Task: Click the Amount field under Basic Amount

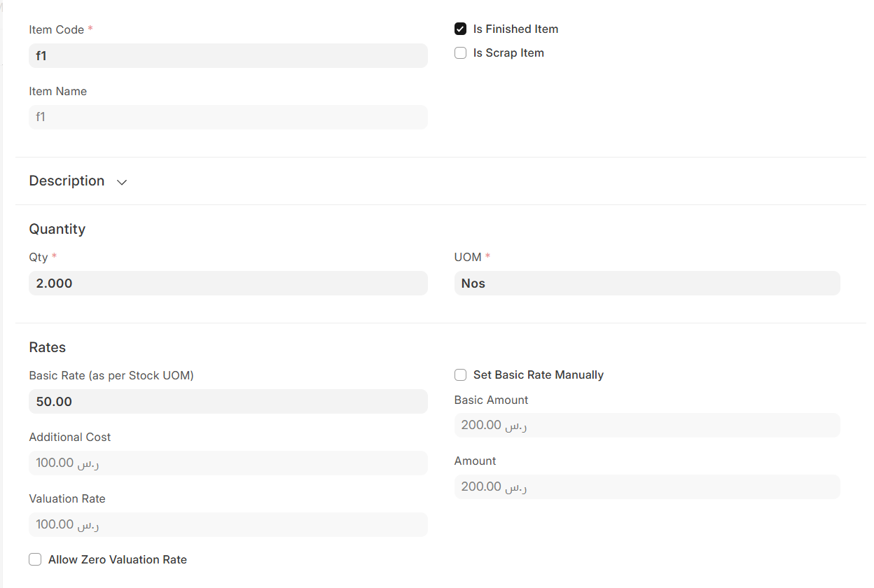Action: click(x=646, y=486)
